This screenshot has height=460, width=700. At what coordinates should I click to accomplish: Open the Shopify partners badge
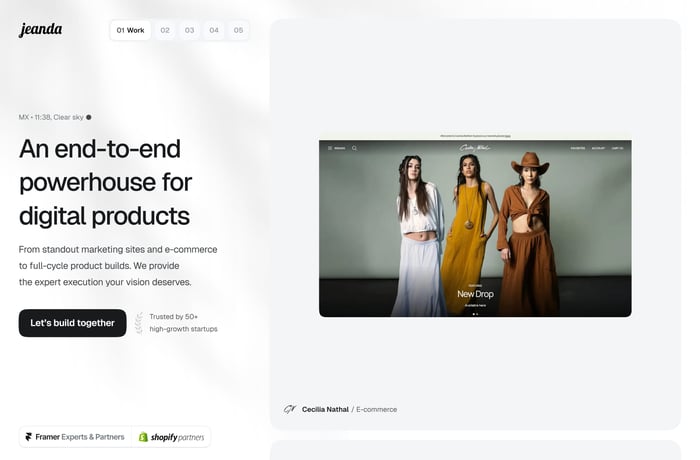pyautogui.click(x=171, y=437)
